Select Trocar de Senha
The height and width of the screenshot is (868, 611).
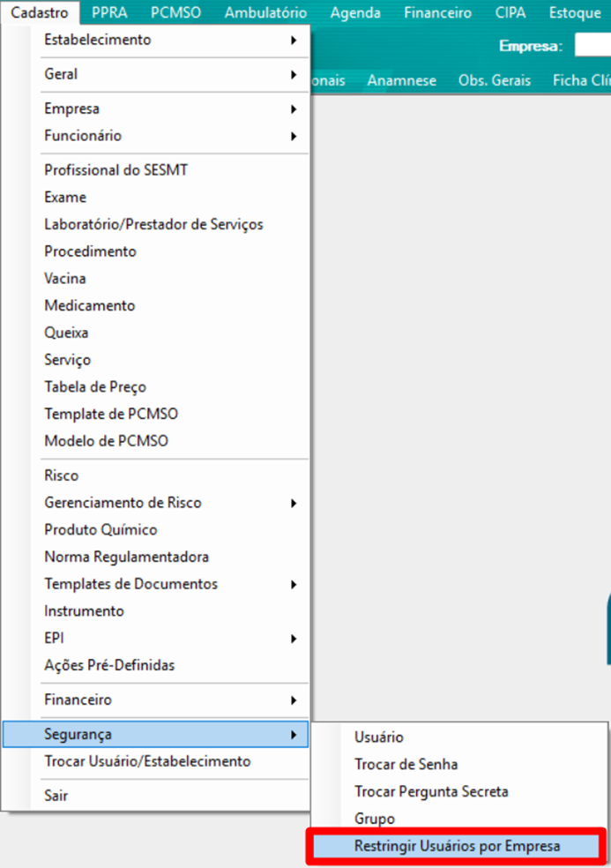pyautogui.click(x=458, y=765)
